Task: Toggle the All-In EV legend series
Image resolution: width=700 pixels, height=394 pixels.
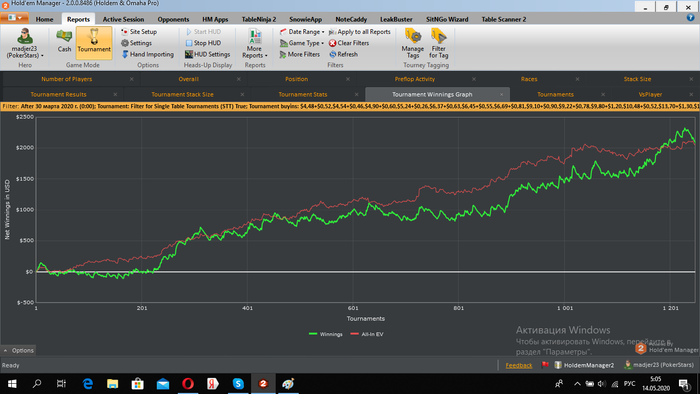Action: [x=367, y=334]
